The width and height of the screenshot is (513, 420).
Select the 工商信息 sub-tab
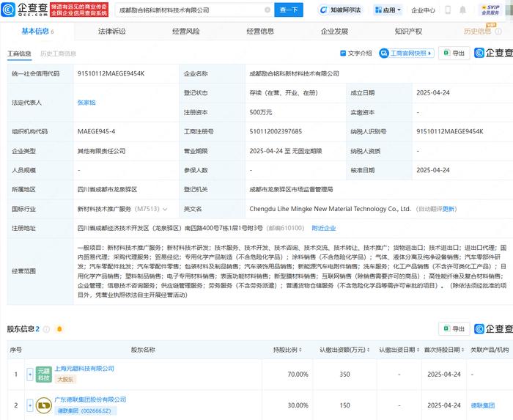[19, 54]
